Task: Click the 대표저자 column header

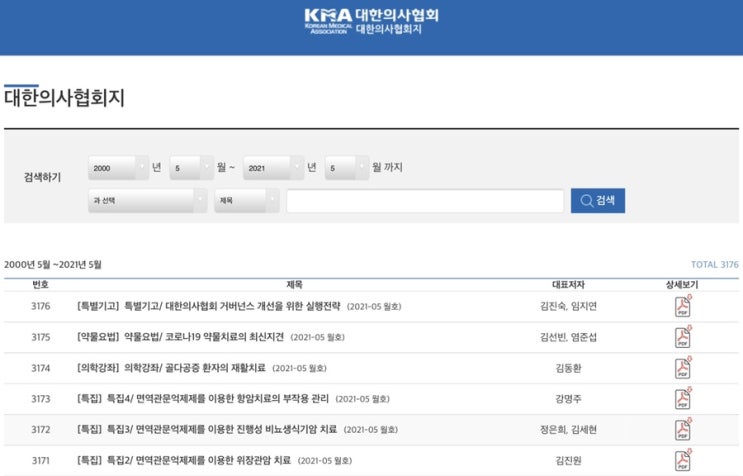Action: pos(568,285)
